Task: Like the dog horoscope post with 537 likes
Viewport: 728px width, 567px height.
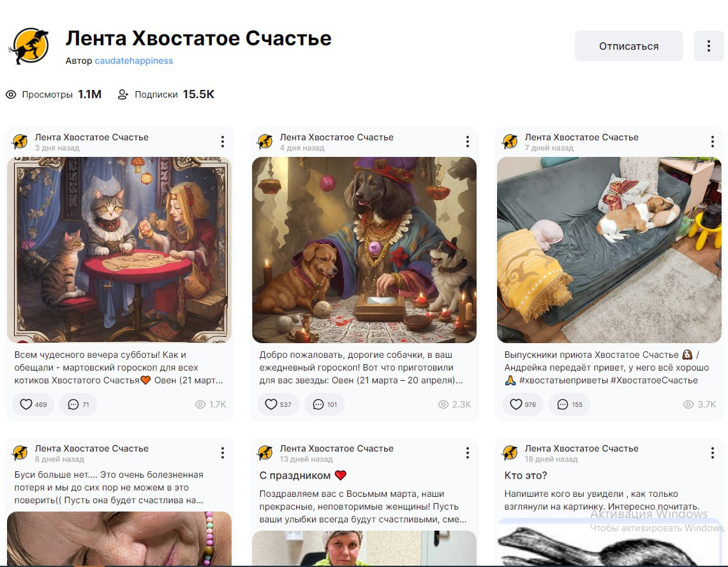Action: click(278, 404)
